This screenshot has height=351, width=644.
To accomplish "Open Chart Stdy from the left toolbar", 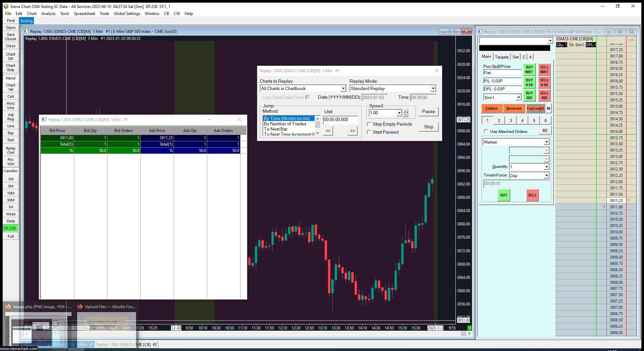I will (x=11, y=67).
